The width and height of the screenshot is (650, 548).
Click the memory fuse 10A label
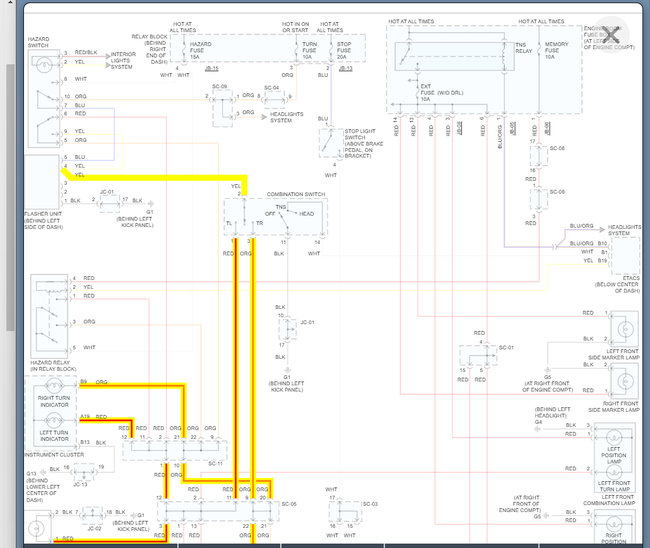556,50
